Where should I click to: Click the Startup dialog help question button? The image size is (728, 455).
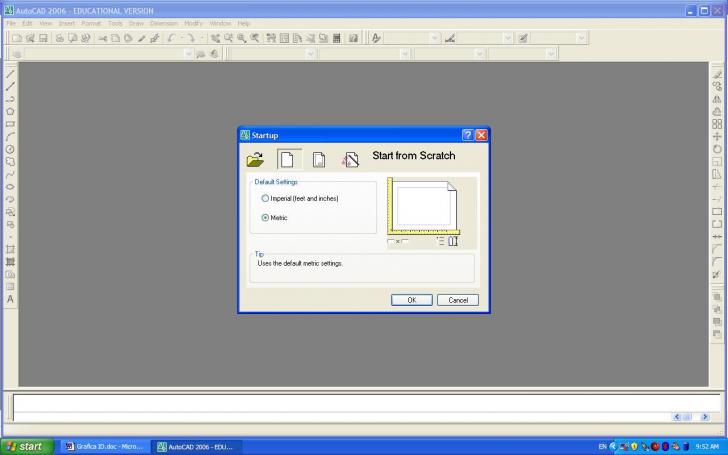point(468,135)
